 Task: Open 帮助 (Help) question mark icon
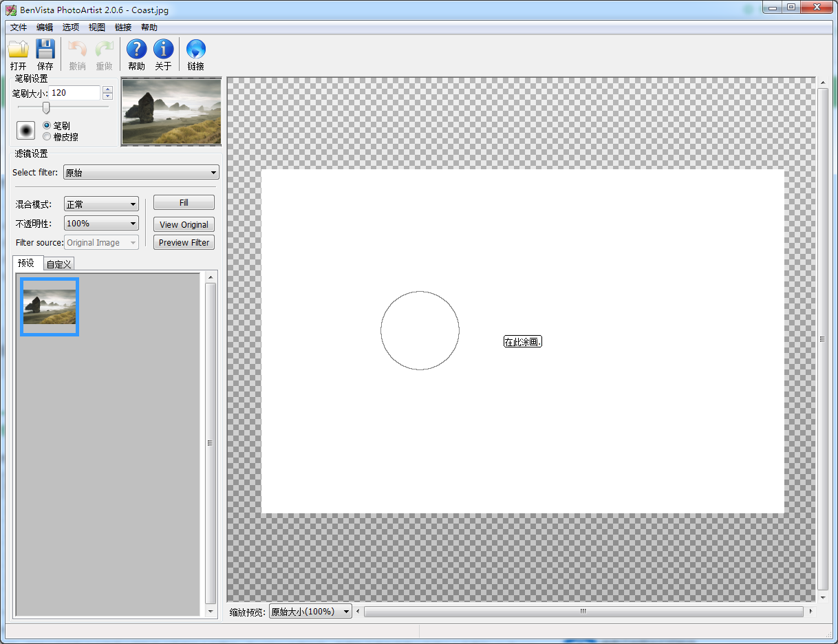[x=137, y=50]
